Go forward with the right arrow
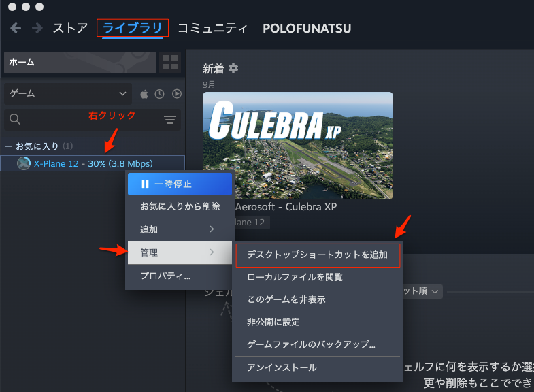The height and width of the screenshot is (392, 534). [x=37, y=28]
